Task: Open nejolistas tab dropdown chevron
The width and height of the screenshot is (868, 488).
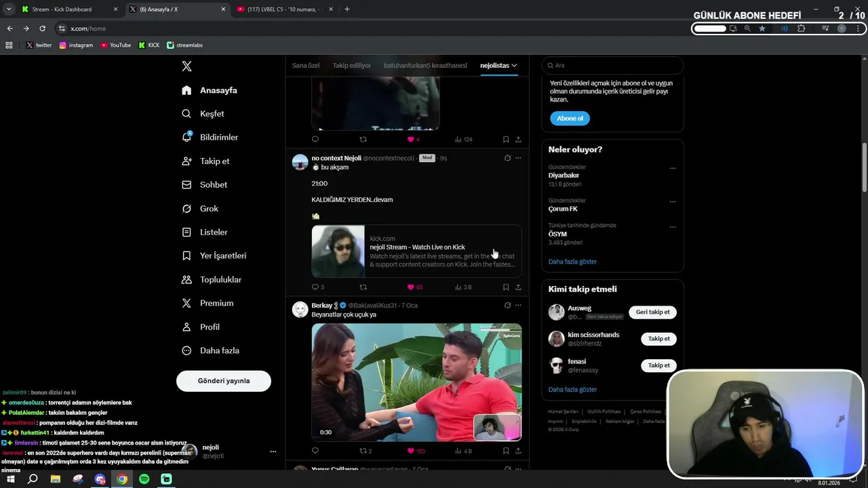Action: (x=514, y=65)
